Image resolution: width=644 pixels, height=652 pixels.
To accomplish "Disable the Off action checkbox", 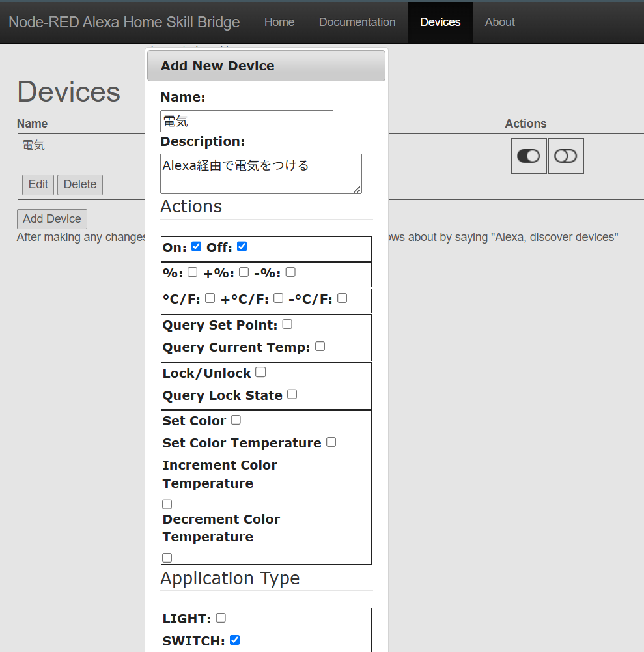I will coord(242,246).
